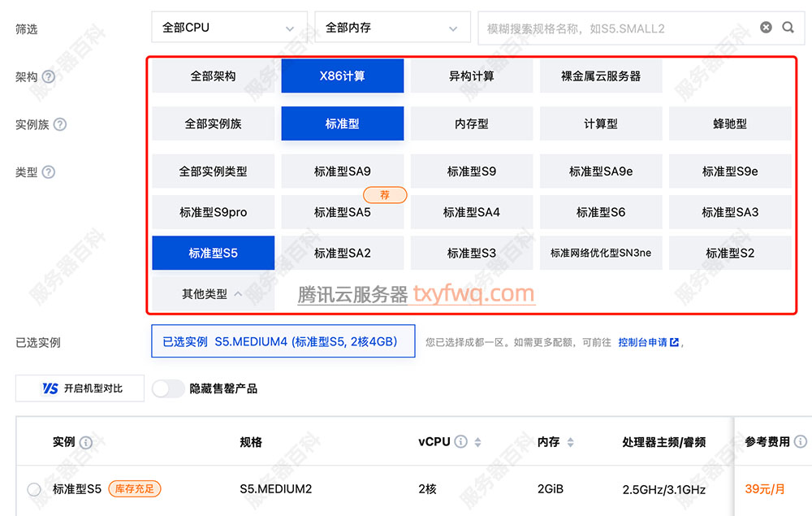The image size is (812, 516).
Task: Click the info icon beside vCPU header
Action: pyautogui.click(x=460, y=441)
